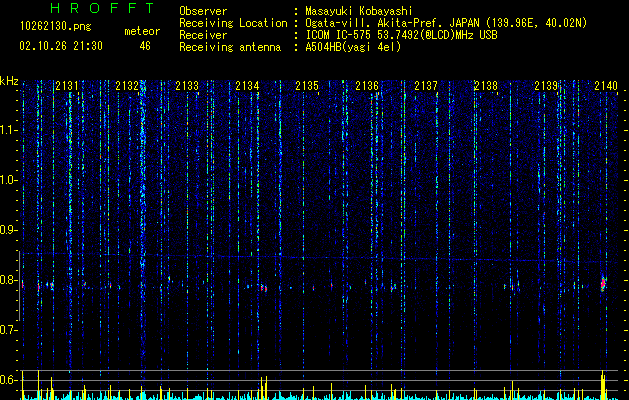Click the 2134 time marker
The image size is (629, 400).
(247, 85)
